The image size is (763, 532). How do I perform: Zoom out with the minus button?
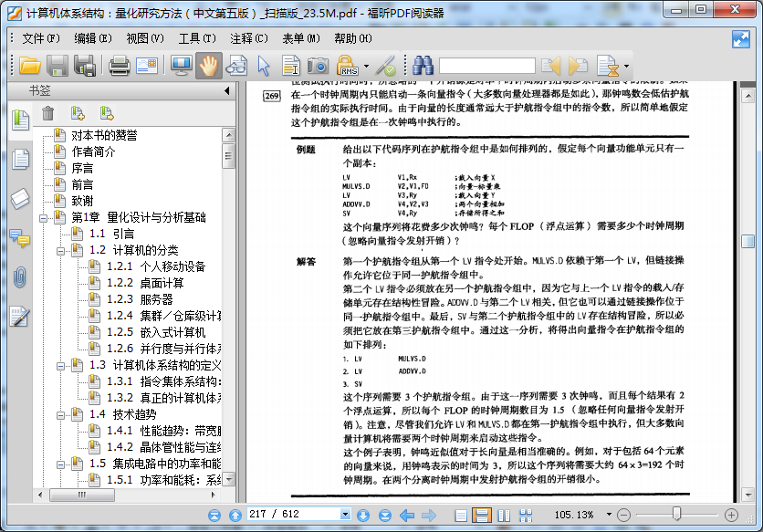624,515
